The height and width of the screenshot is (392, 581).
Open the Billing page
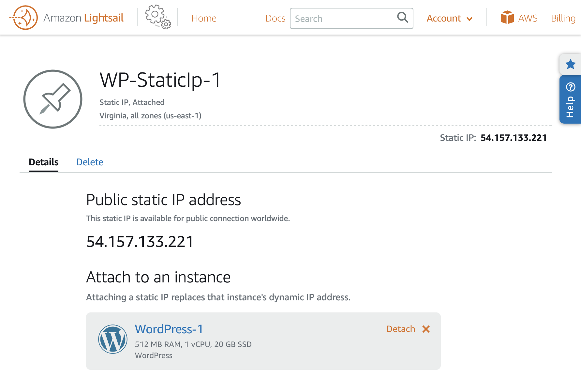pos(563,18)
